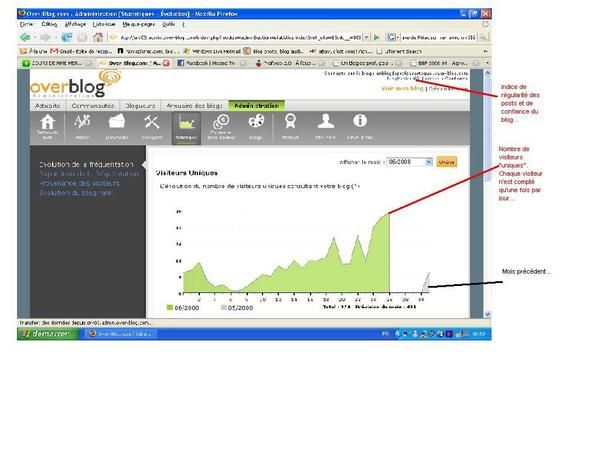Switch to the Un Blogoc prof browser tab
The image size is (600, 450).
(367, 63)
